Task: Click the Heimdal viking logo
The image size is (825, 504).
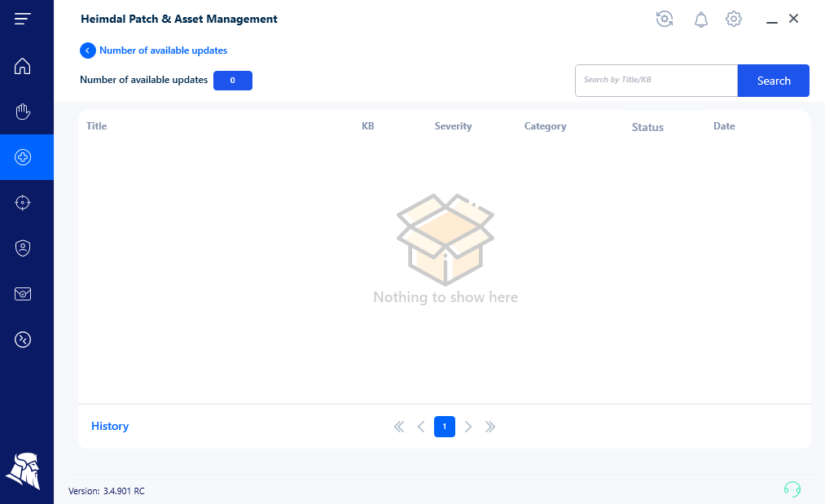Action: point(24,471)
